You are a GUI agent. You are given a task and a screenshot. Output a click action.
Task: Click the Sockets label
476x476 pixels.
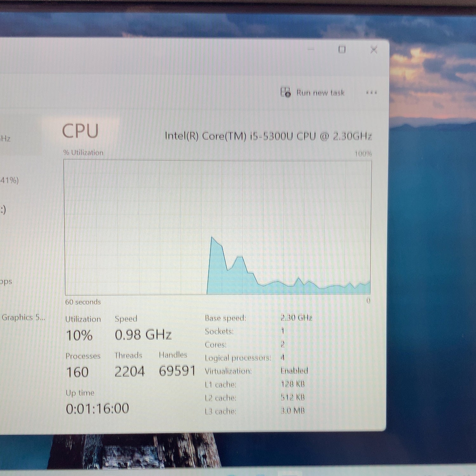click(x=219, y=331)
